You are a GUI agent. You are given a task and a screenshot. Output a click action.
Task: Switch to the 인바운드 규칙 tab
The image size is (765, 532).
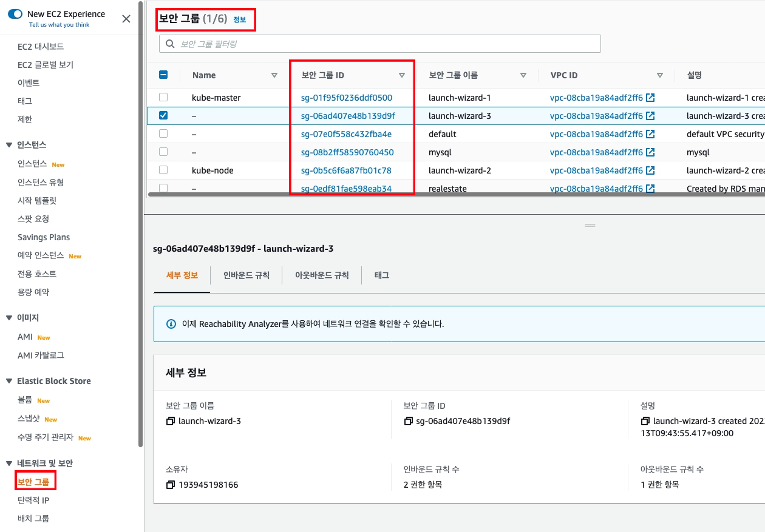coord(246,275)
